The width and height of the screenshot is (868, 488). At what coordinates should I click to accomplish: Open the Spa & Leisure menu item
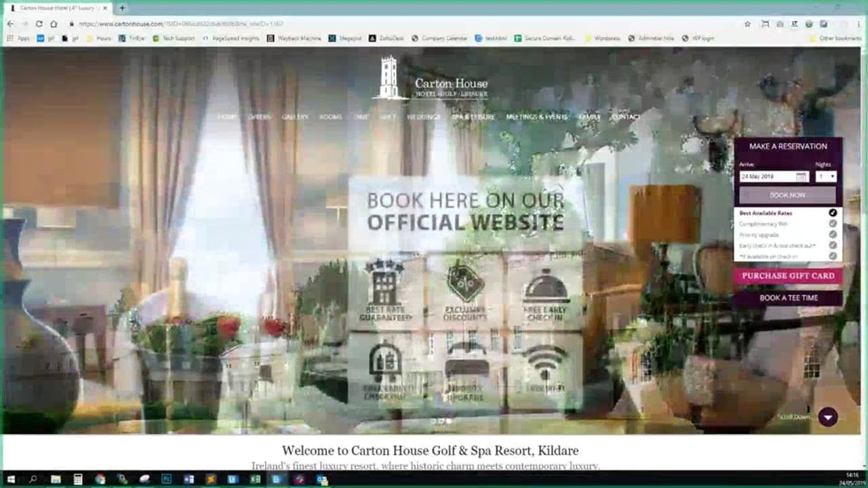(x=473, y=117)
